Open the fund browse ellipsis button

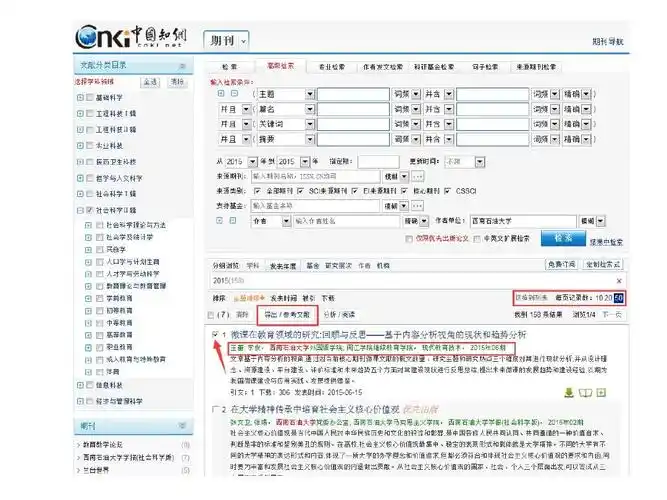418,206
